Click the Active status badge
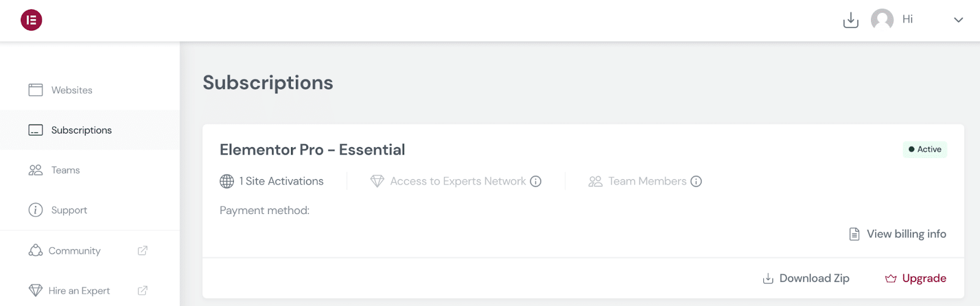980x306 pixels. [925, 150]
